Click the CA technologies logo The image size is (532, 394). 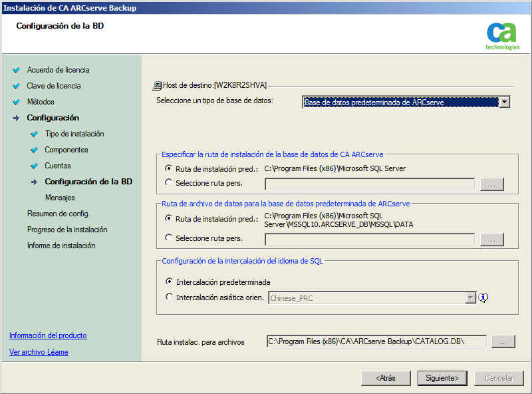tap(502, 36)
